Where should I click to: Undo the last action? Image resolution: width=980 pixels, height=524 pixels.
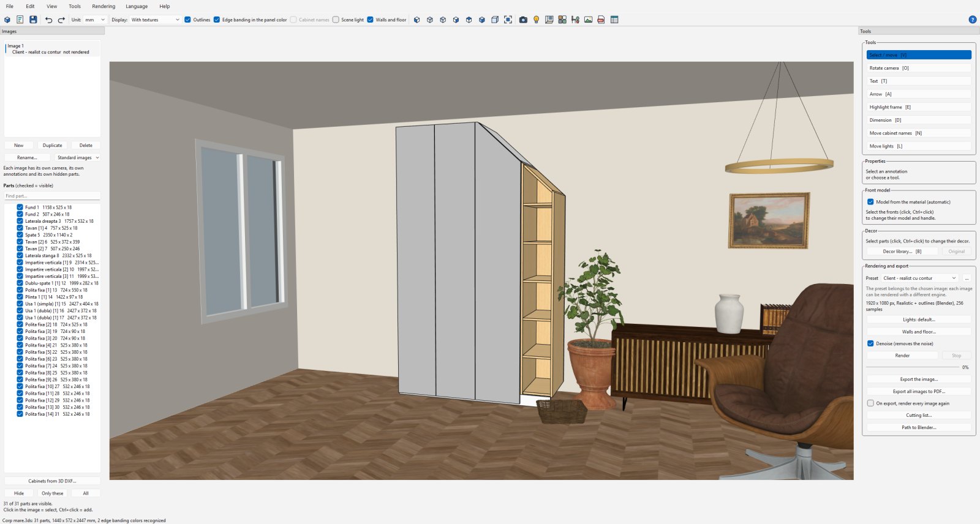[48, 20]
